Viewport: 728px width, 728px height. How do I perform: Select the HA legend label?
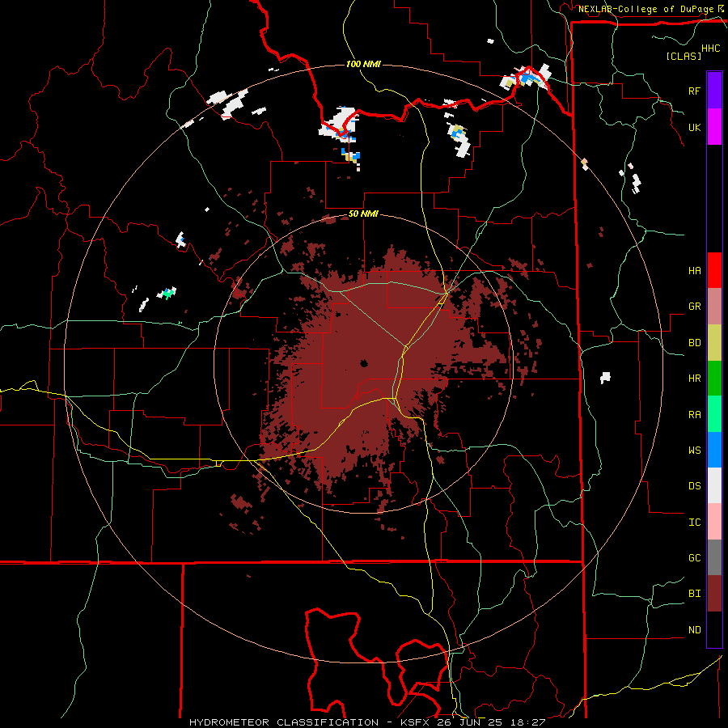(x=694, y=271)
